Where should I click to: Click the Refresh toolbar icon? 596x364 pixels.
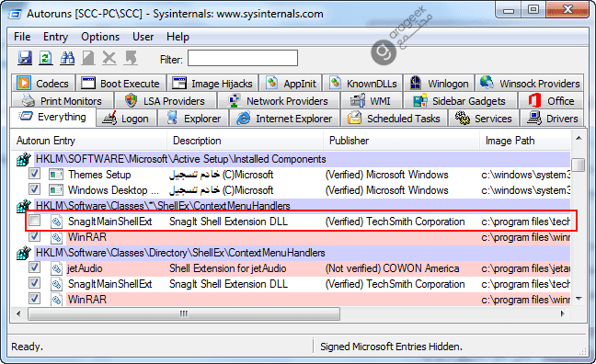(46, 58)
